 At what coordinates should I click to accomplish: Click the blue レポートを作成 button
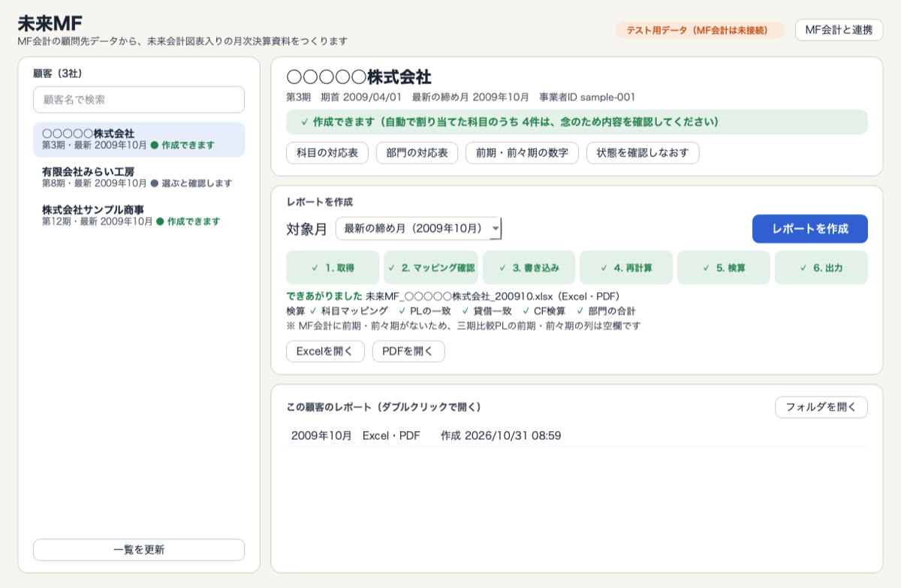point(809,229)
